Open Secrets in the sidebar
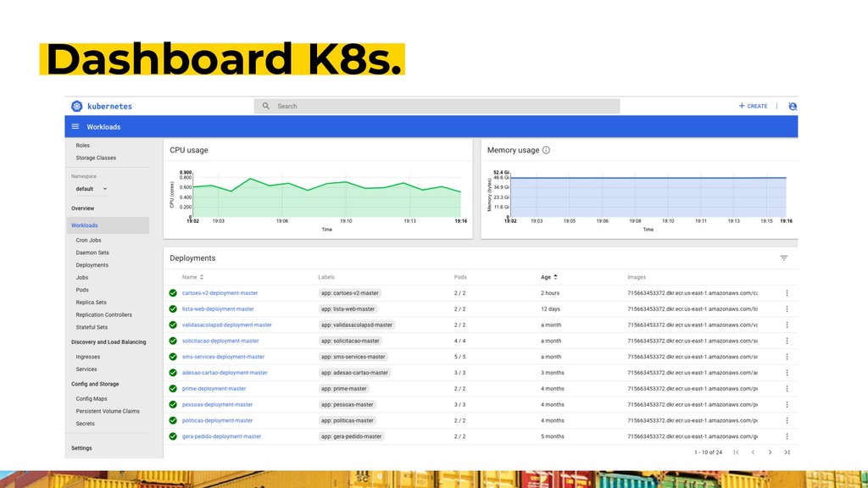Screen dimensions: 868x488 coord(86,424)
